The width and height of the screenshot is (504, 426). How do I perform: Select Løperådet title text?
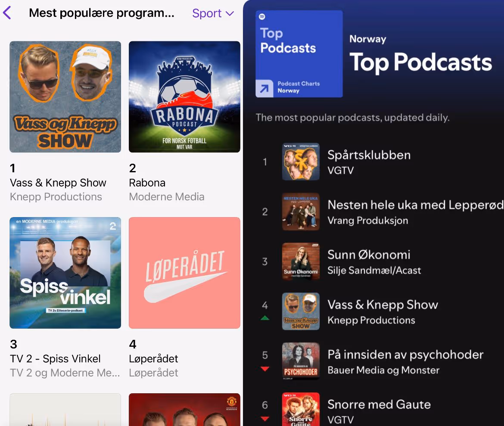(x=153, y=358)
